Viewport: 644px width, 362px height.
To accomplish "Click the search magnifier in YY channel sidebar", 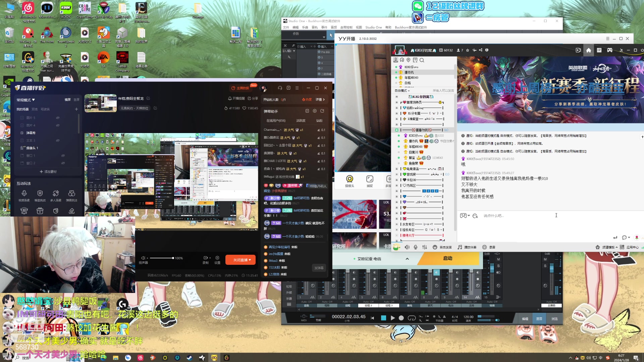I will [422, 60].
